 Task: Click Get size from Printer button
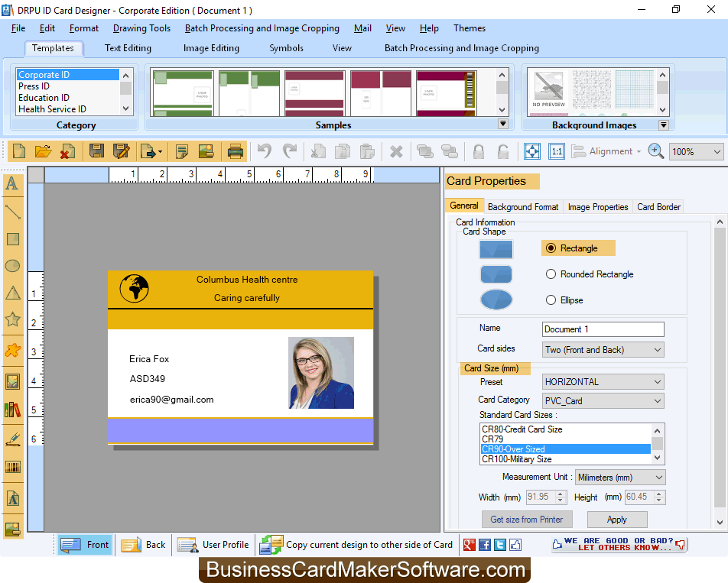(x=526, y=520)
